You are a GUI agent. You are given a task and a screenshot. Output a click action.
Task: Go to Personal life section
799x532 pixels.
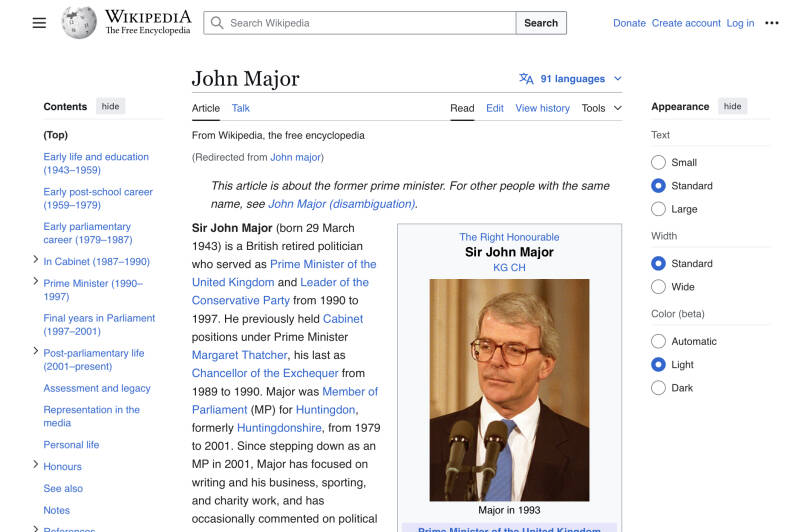[71, 445]
